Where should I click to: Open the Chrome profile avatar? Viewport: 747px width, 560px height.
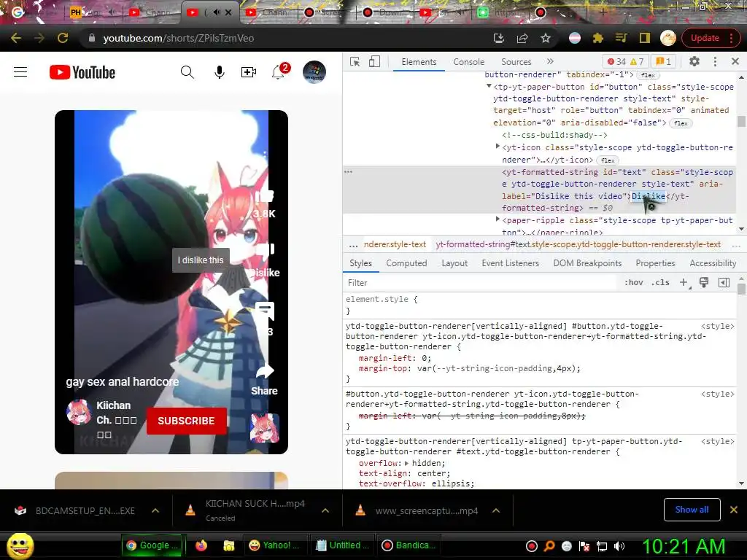(x=668, y=38)
